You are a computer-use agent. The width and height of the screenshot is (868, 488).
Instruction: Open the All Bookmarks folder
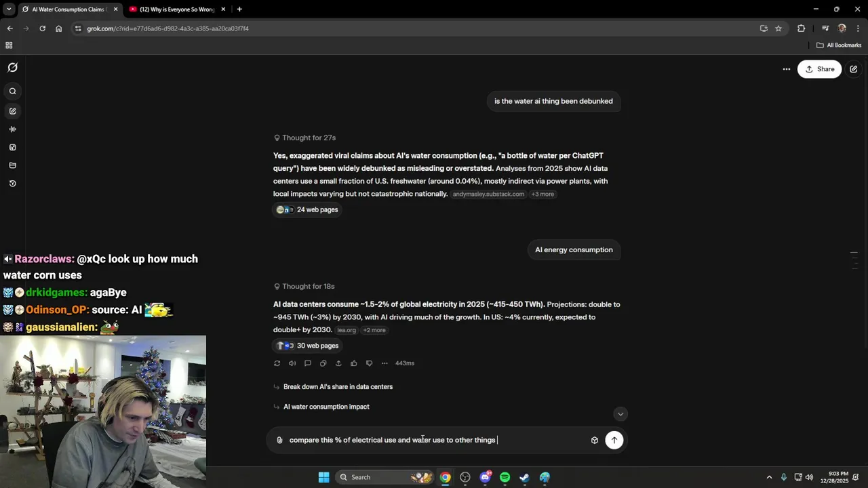[x=839, y=45]
